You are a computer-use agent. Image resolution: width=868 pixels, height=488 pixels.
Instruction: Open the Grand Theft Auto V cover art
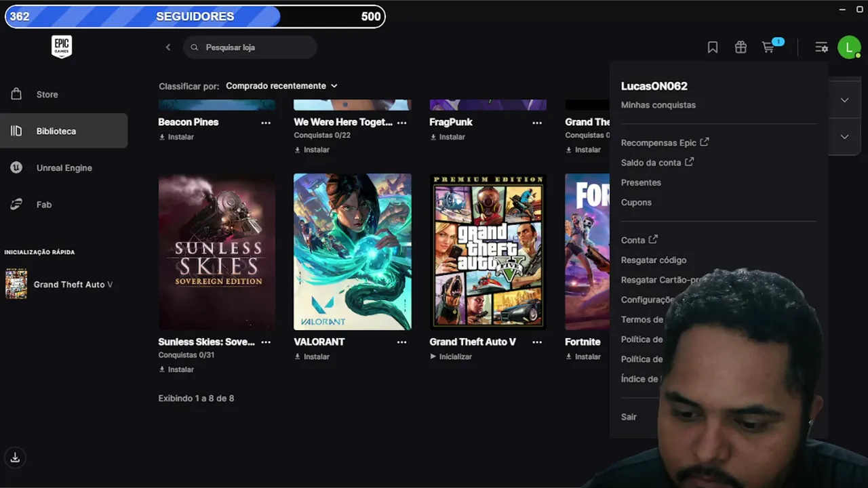tap(488, 251)
